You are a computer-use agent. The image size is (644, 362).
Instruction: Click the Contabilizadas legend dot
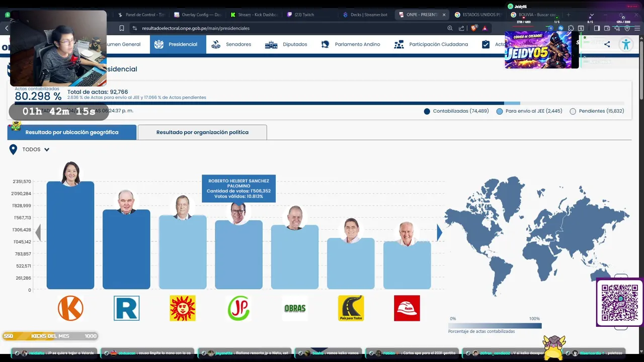[427, 111]
